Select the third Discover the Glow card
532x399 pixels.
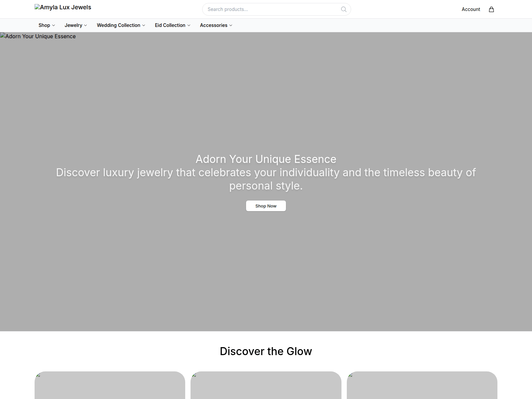click(422, 385)
